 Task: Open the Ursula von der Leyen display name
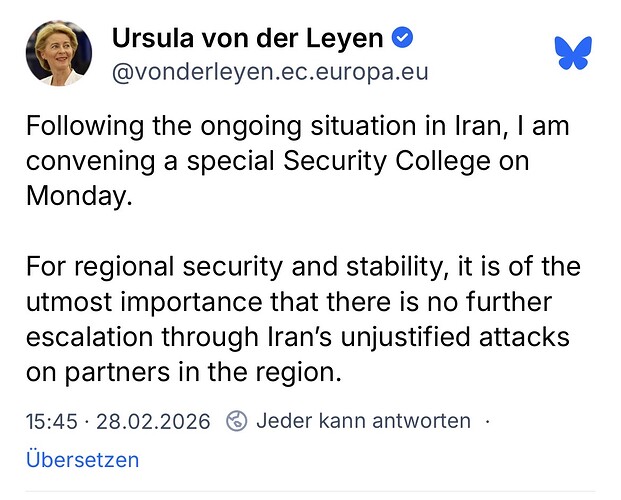tap(248, 40)
